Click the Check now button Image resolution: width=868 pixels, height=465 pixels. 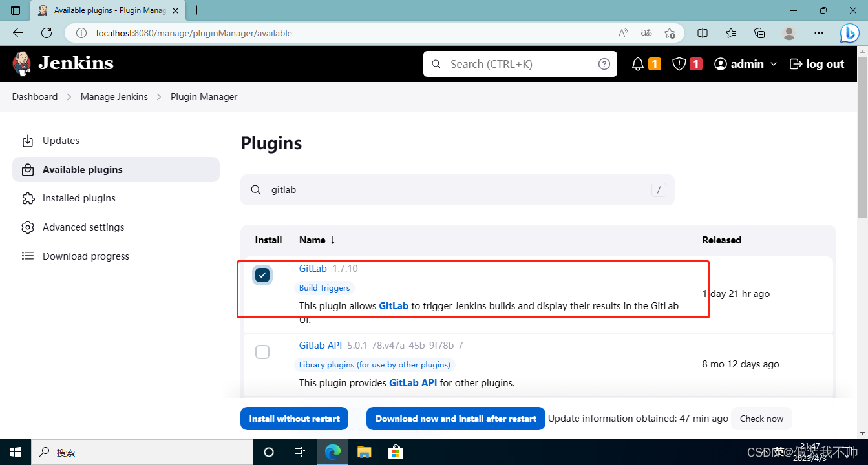761,418
